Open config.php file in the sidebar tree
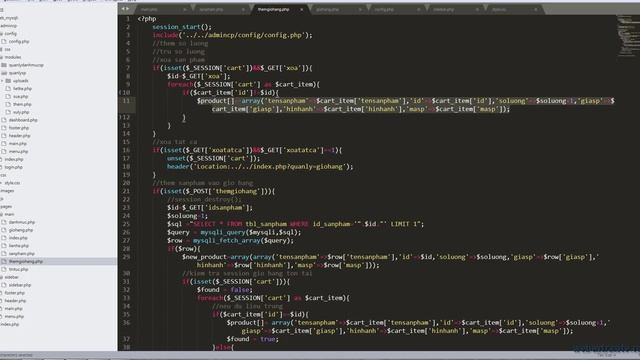640x360 pixels. click(19, 42)
